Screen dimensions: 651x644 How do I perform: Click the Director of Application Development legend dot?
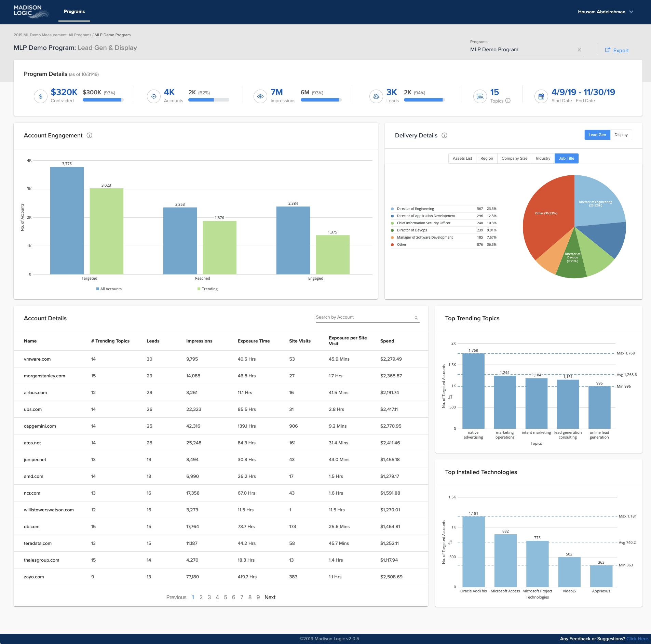click(392, 216)
